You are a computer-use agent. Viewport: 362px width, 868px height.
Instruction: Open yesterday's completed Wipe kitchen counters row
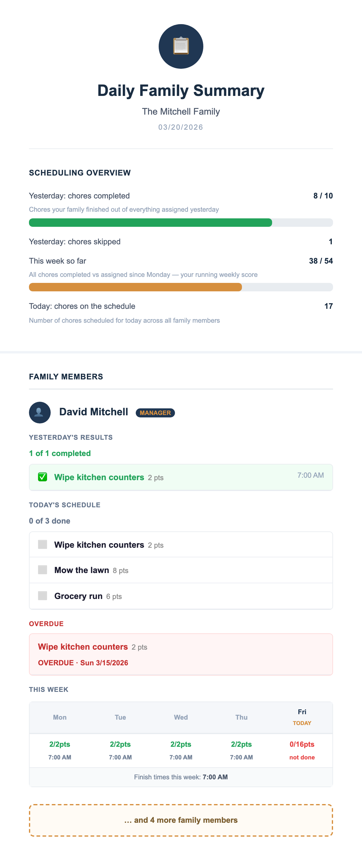click(181, 477)
